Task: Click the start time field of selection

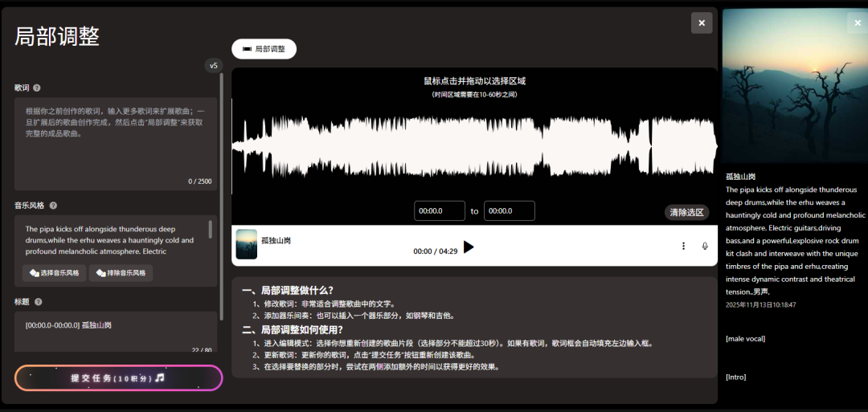Action: (440, 210)
